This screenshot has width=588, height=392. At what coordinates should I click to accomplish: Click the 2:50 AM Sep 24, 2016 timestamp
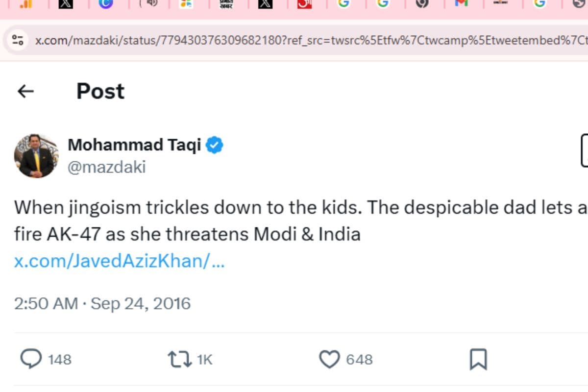pos(102,304)
